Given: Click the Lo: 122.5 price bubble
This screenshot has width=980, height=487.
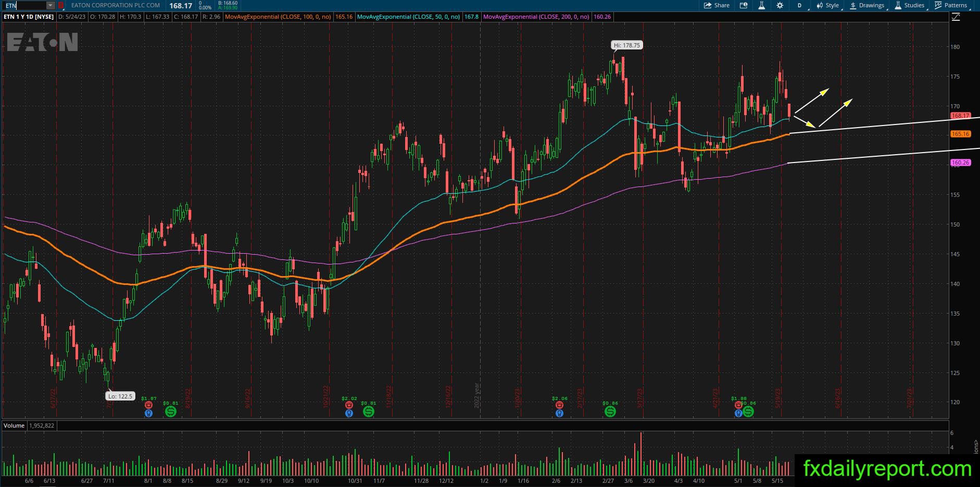Looking at the screenshot, I should pyautogui.click(x=121, y=396).
